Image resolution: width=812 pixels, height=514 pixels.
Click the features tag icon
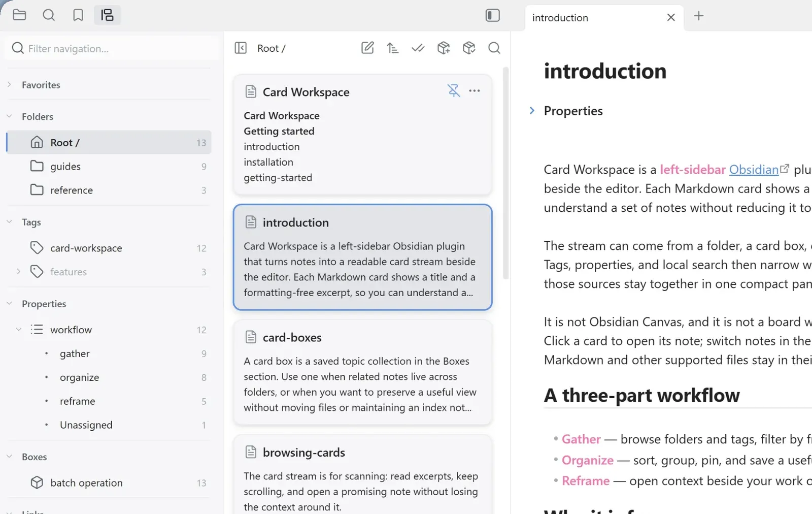(x=37, y=272)
